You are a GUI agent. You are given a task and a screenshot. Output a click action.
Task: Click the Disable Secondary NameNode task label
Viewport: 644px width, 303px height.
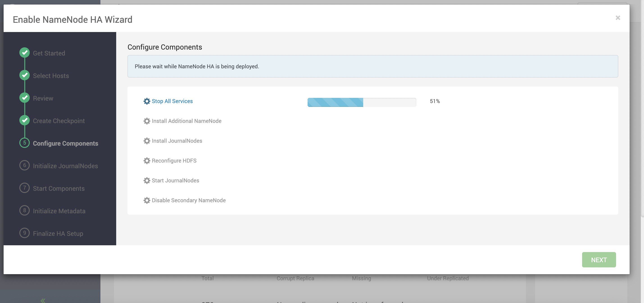point(189,200)
